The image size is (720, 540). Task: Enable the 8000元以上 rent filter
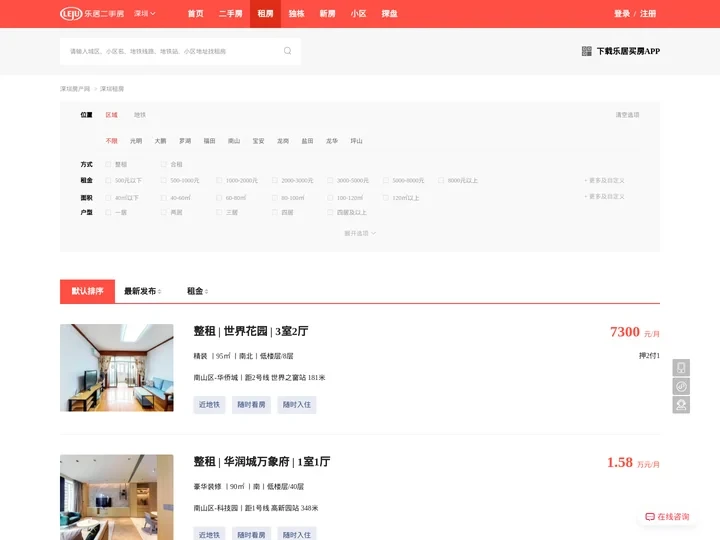pyautogui.click(x=441, y=180)
